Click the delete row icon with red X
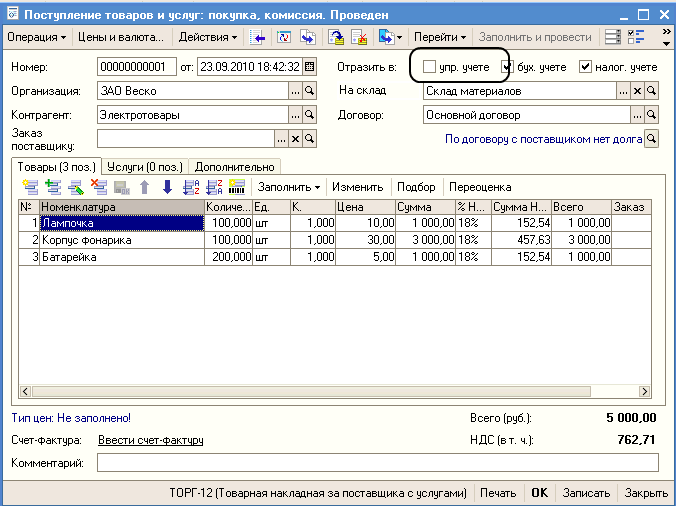 coord(98,187)
